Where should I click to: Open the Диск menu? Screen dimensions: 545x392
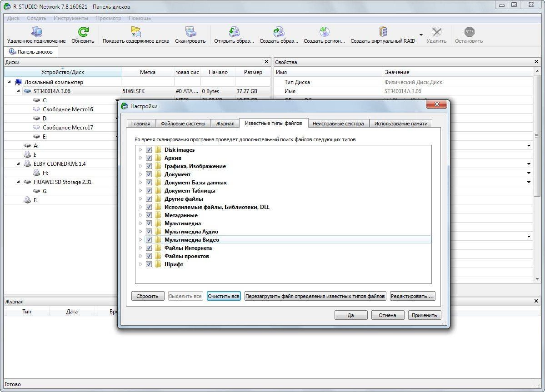coord(13,18)
